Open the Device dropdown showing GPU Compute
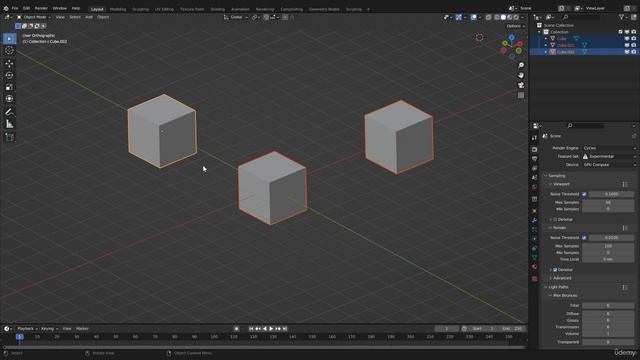The image size is (640, 360). (609, 164)
